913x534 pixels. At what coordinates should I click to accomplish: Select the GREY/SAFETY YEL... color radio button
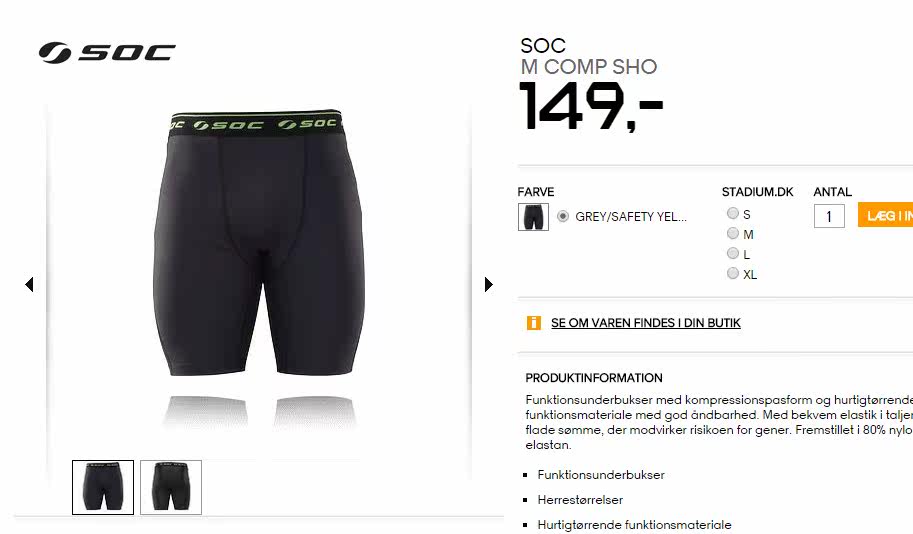click(562, 216)
